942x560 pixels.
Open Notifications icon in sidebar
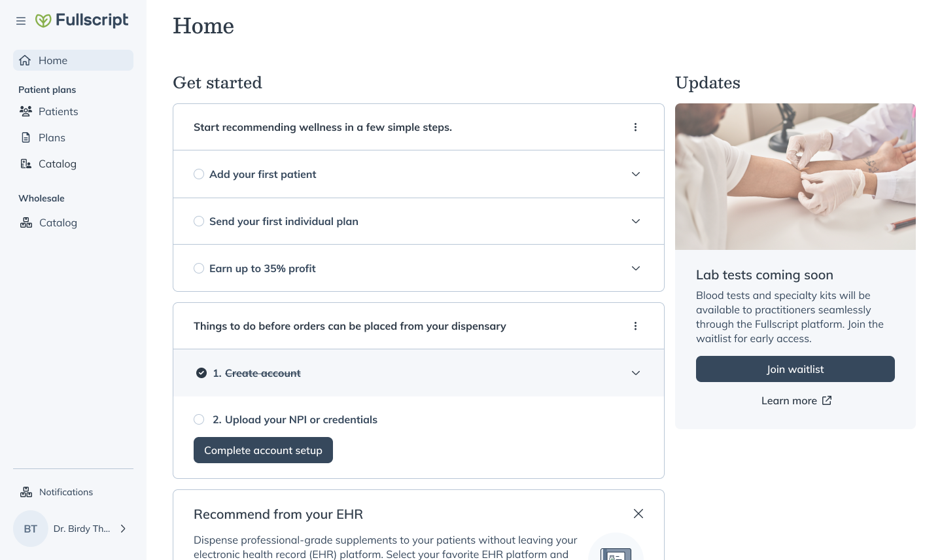coord(26,492)
